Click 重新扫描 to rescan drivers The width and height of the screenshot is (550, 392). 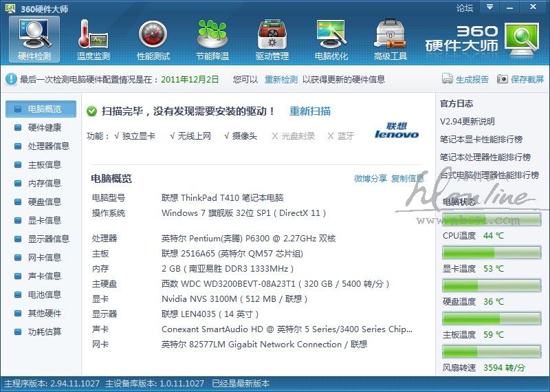[x=310, y=111]
